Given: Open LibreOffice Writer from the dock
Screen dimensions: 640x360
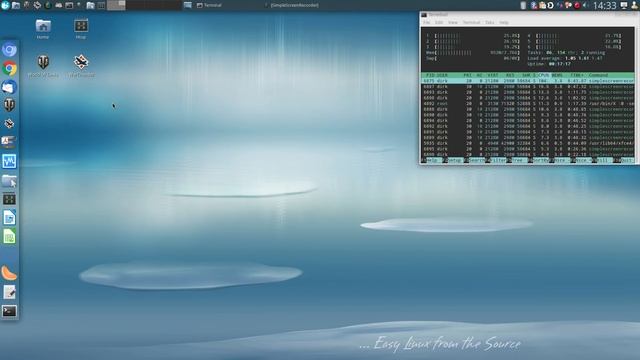Looking at the screenshot, I should coord(9,218).
